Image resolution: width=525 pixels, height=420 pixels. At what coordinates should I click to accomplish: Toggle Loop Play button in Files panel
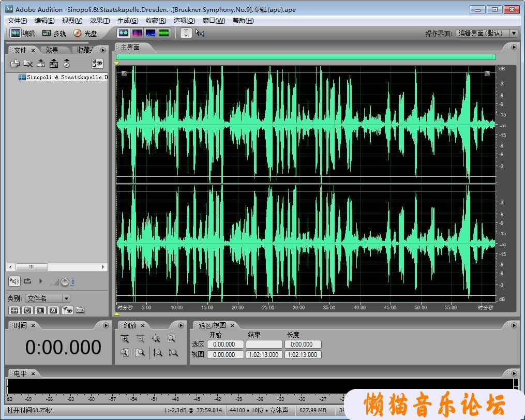tap(27, 281)
